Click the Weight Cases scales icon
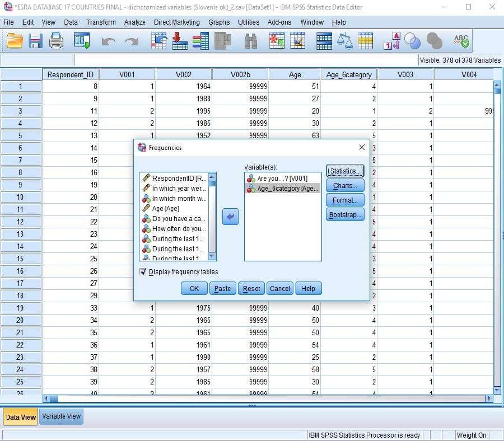 click(345, 41)
